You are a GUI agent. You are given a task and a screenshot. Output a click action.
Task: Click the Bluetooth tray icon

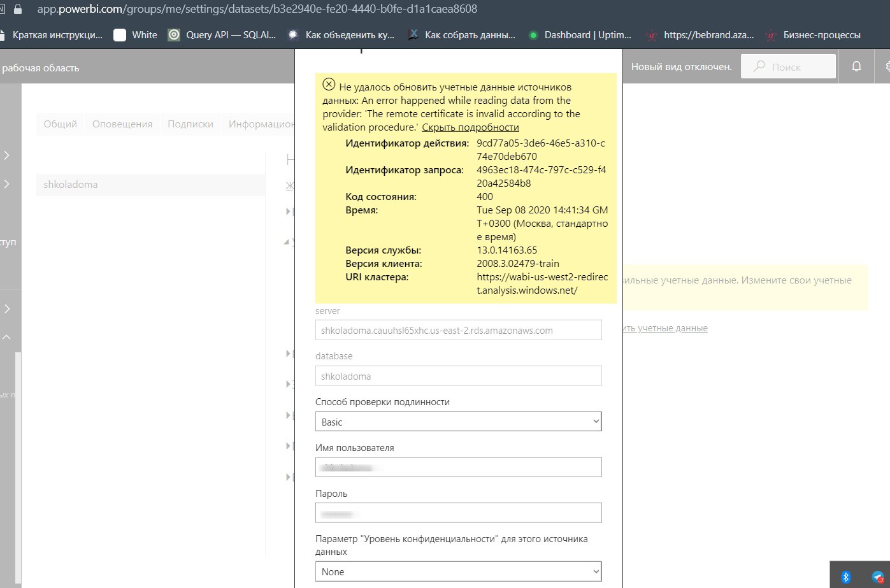(x=846, y=577)
